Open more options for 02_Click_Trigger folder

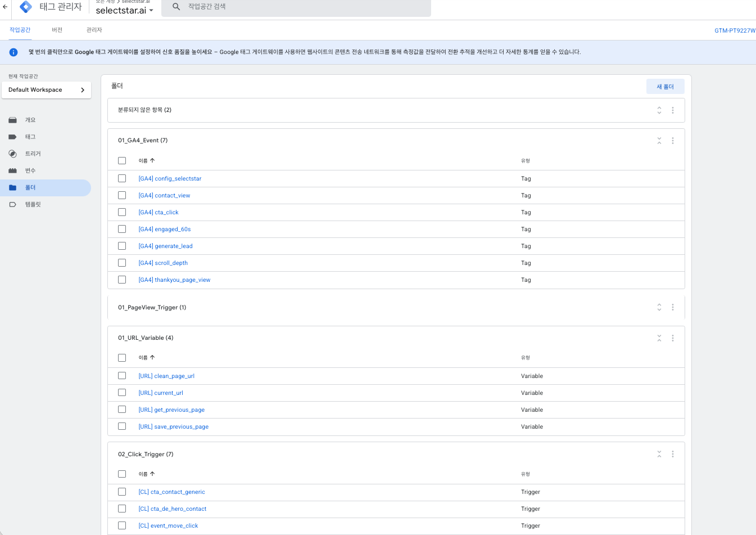tap(673, 454)
